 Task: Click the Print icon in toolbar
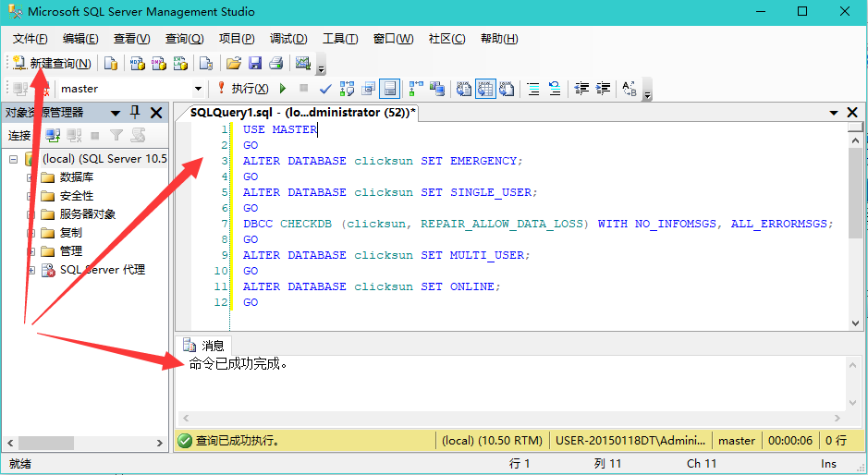click(275, 64)
